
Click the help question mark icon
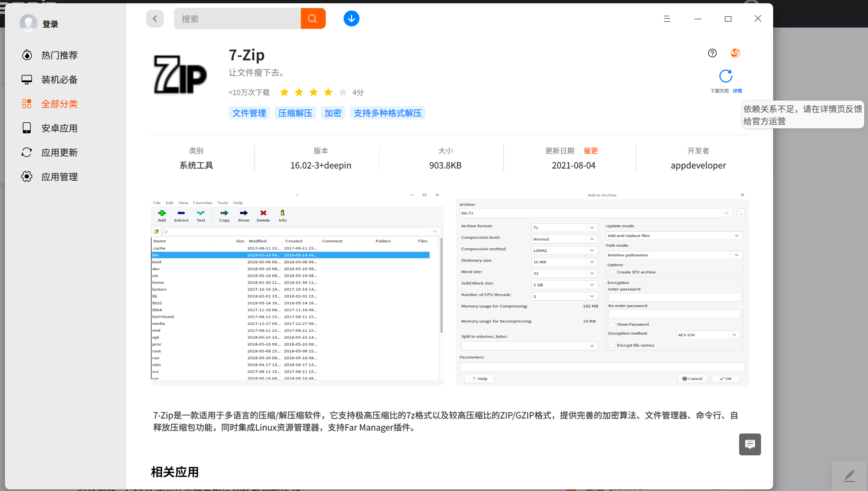pos(712,53)
